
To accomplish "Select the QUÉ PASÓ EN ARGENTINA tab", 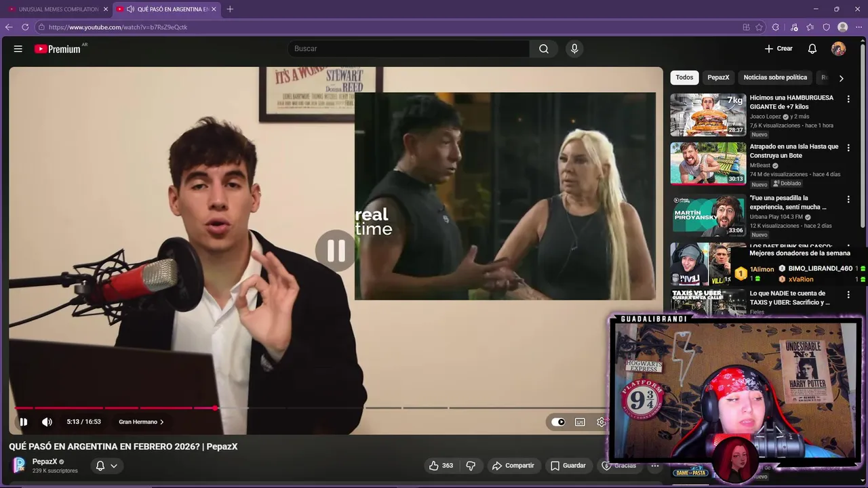I will point(166,9).
